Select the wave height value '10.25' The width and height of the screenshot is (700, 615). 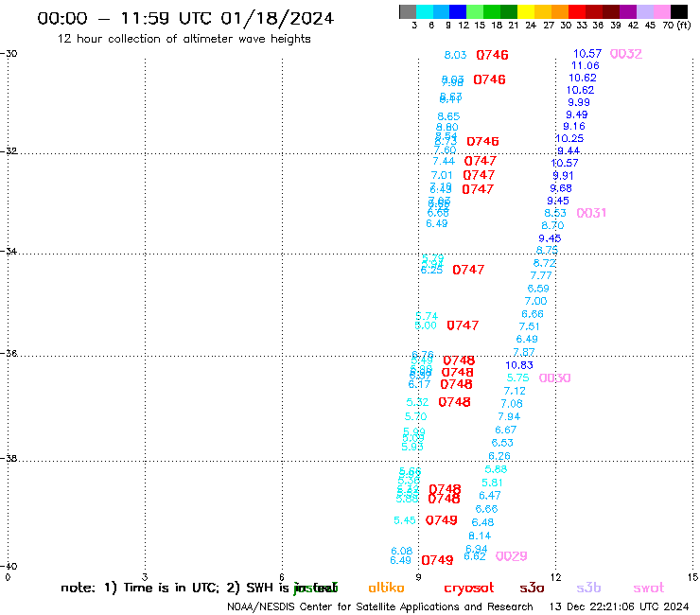click(x=569, y=139)
